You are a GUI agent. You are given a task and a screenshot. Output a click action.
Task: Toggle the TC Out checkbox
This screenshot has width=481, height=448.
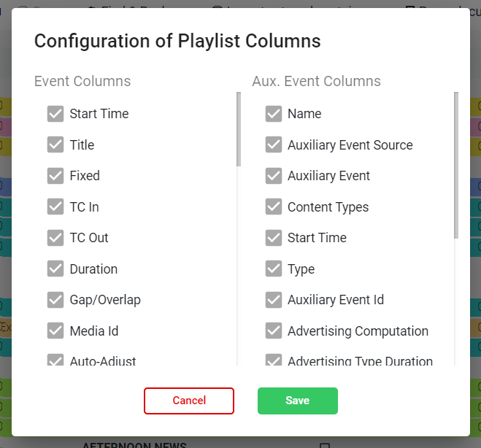[55, 238]
